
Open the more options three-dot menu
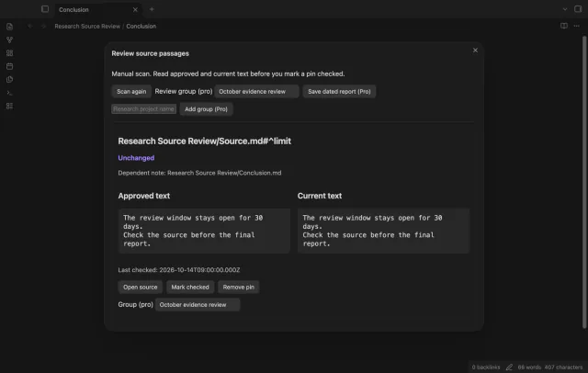576,26
